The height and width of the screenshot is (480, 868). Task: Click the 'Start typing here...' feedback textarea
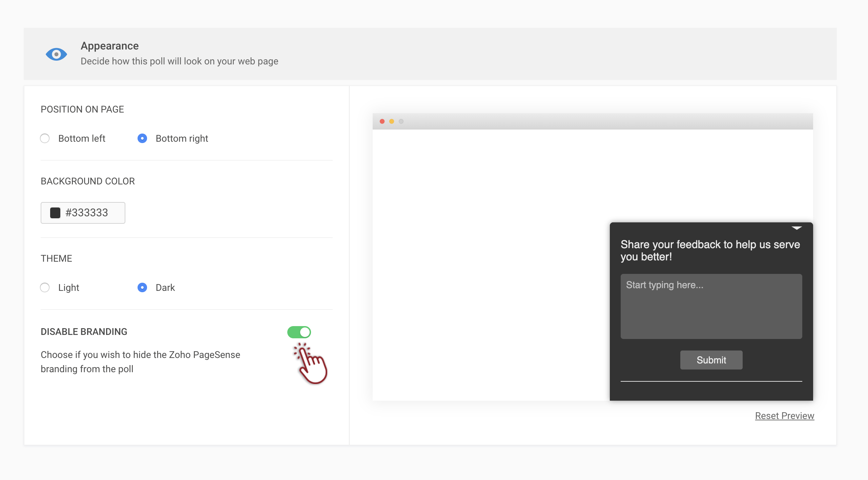pyautogui.click(x=711, y=306)
